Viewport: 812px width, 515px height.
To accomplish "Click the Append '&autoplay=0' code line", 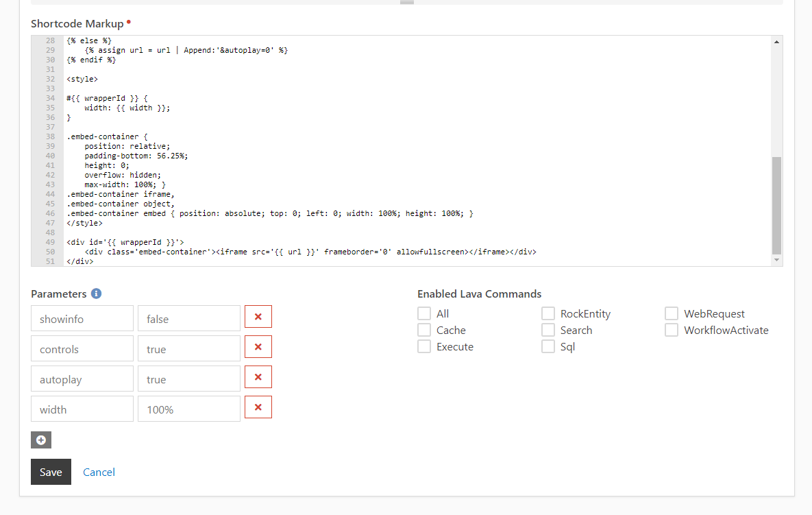I will [x=186, y=50].
